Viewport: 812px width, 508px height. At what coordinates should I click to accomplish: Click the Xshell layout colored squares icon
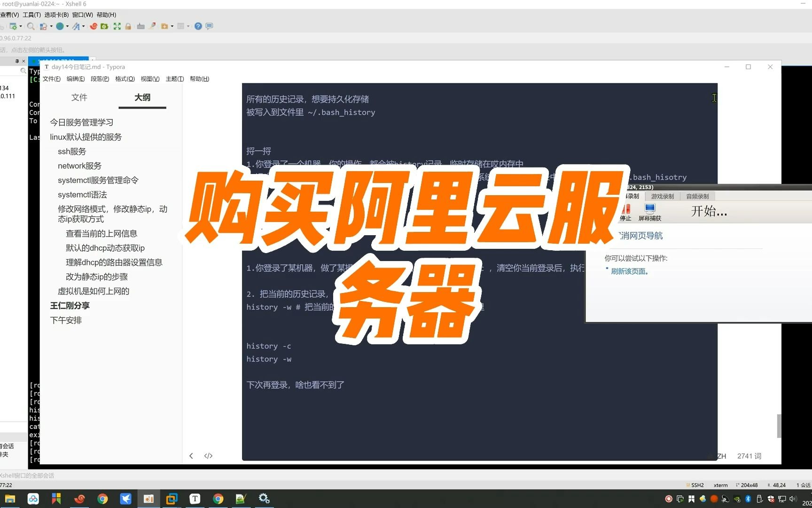(x=43, y=26)
